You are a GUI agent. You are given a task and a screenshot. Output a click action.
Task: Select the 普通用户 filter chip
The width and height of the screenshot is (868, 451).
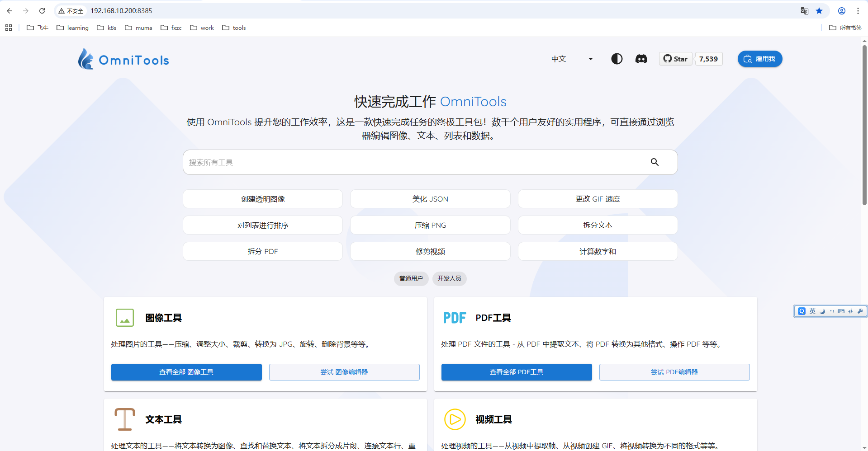pos(411,278)
